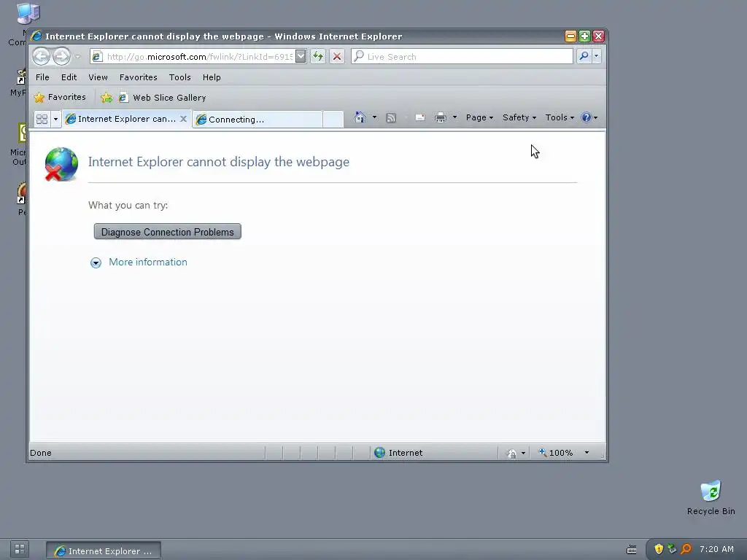
Task: Click the orange magnifier tray icon
Action: click(x=686, y=549)
